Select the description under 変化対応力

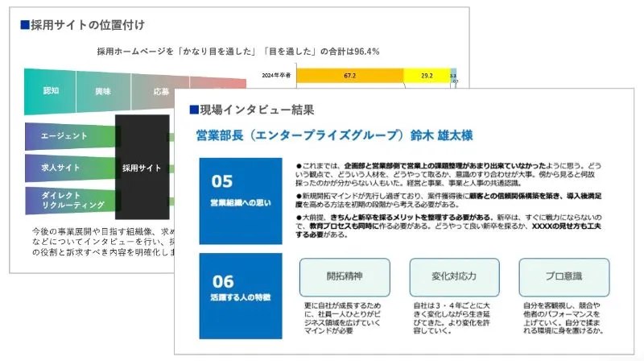(x=452, y=318)
